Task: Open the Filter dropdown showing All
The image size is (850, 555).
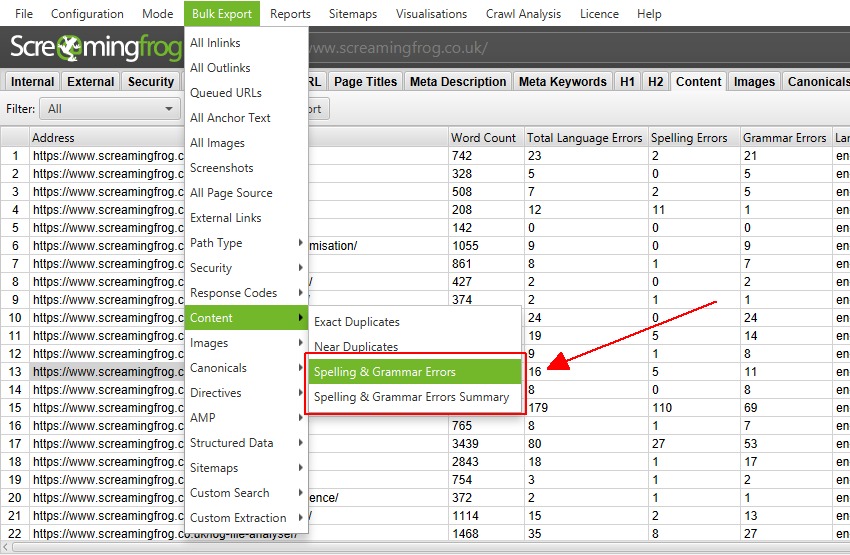Action: pos(110,109)
